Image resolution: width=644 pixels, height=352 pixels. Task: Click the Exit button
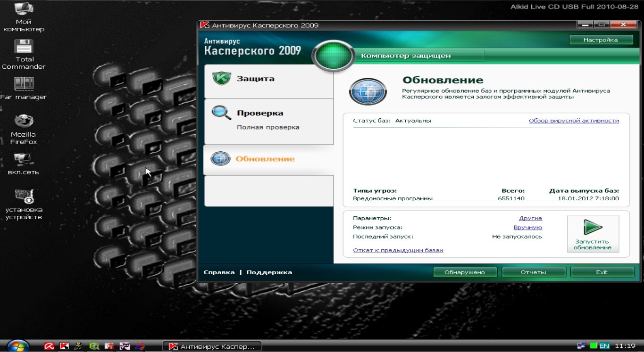(602, 272)
